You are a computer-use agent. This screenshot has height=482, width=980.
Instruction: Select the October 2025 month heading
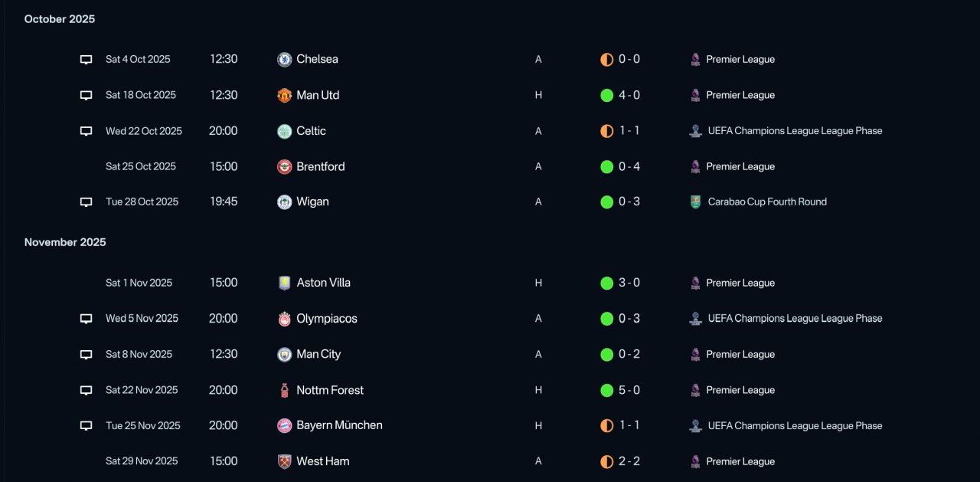coord(60,19)
